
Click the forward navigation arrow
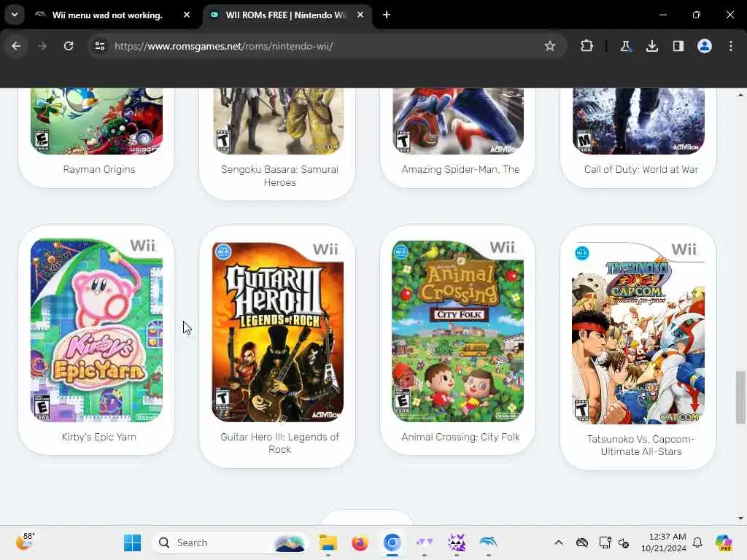coord(42,46)
